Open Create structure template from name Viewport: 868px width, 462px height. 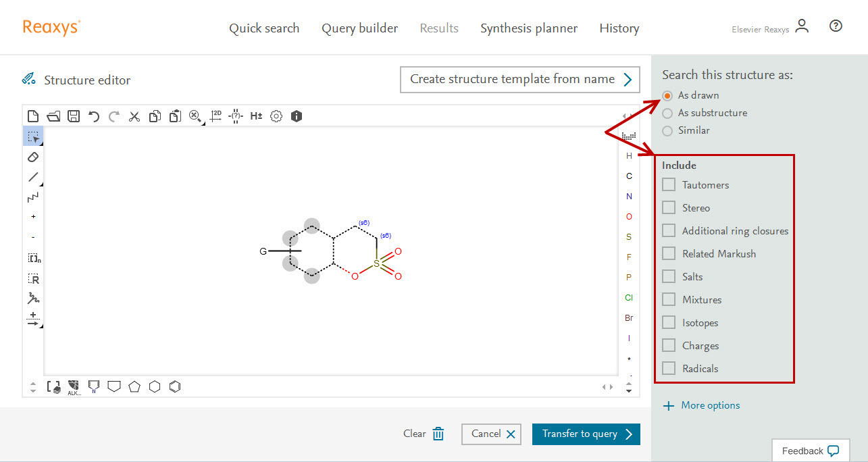519,79
